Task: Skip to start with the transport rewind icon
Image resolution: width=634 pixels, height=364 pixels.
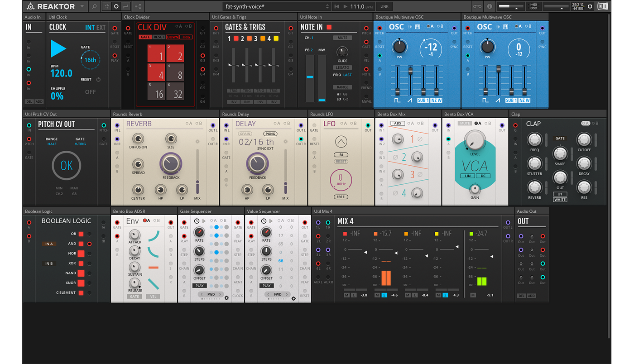Action: (x=336, y=6)
